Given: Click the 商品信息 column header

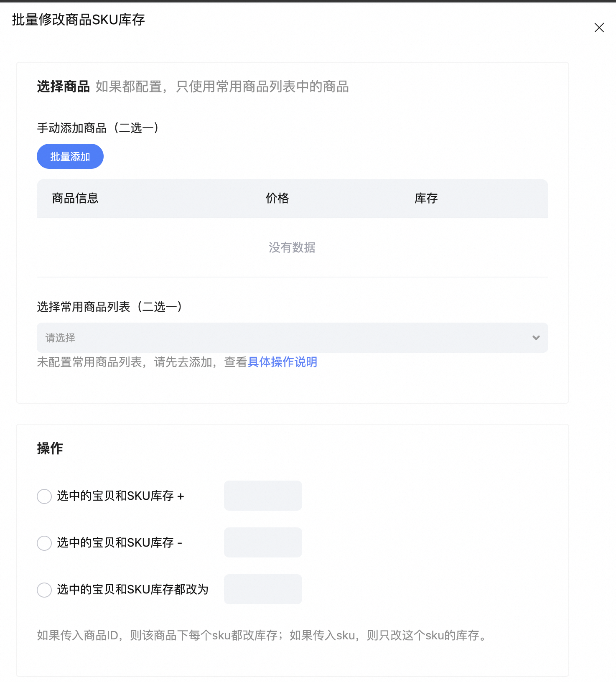Looking at the screenshot, I should pos(75,198).
